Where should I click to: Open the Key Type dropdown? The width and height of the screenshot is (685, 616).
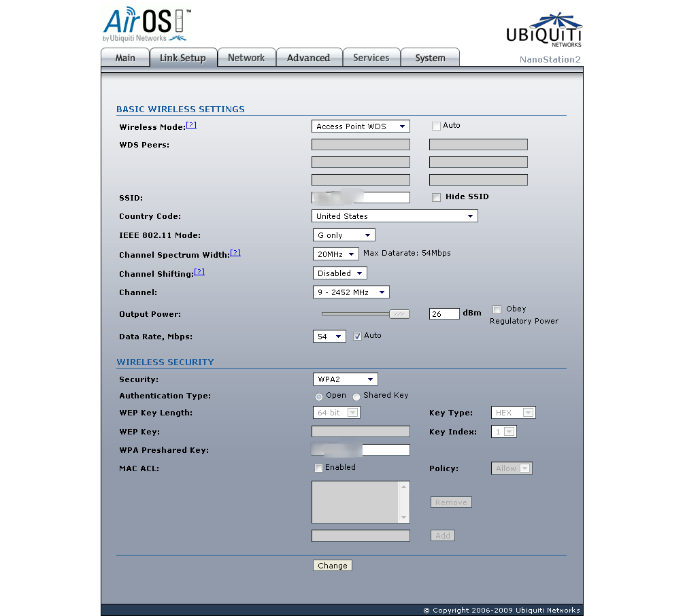point(514,413)
